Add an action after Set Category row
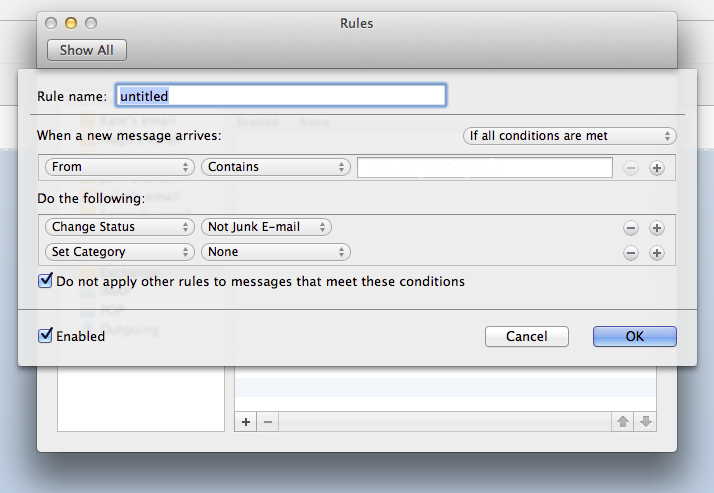The width and height of the screenshot is (714, 493). (x=657, y=253)
